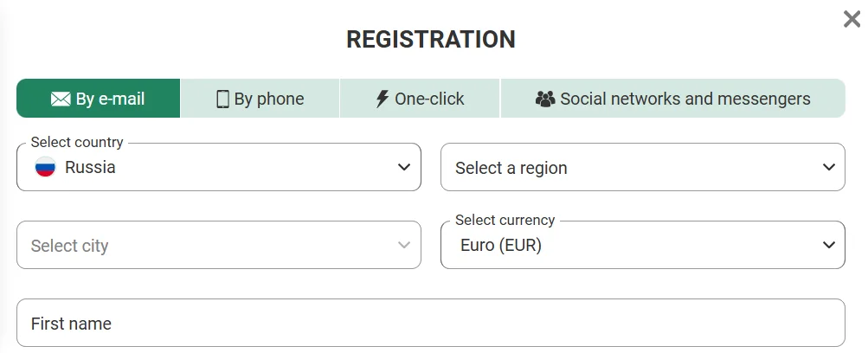Click the Euro (EUR) currency value
The width and height of the screenshot is (868, 353).
501,246
